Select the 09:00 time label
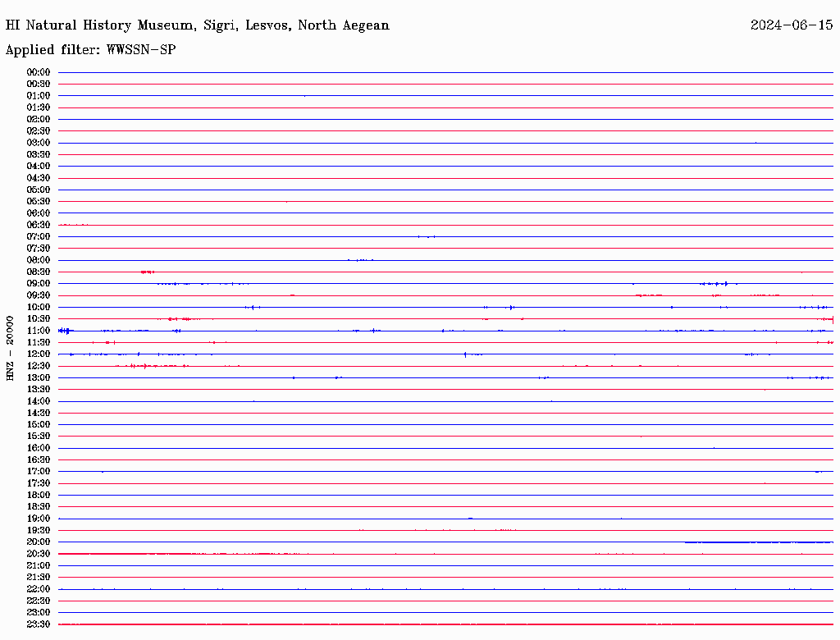The height and width of the screenshot is (640, 840). (39, 284)
